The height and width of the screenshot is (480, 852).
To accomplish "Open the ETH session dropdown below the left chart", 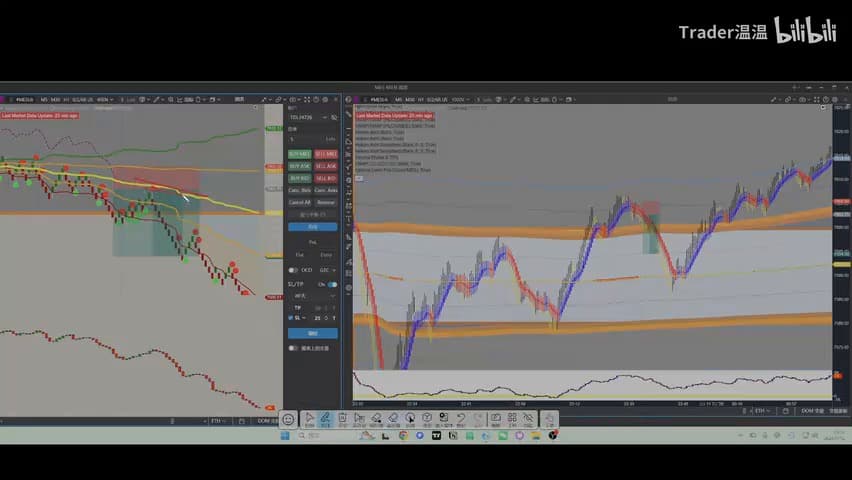I will coord(219,421).
